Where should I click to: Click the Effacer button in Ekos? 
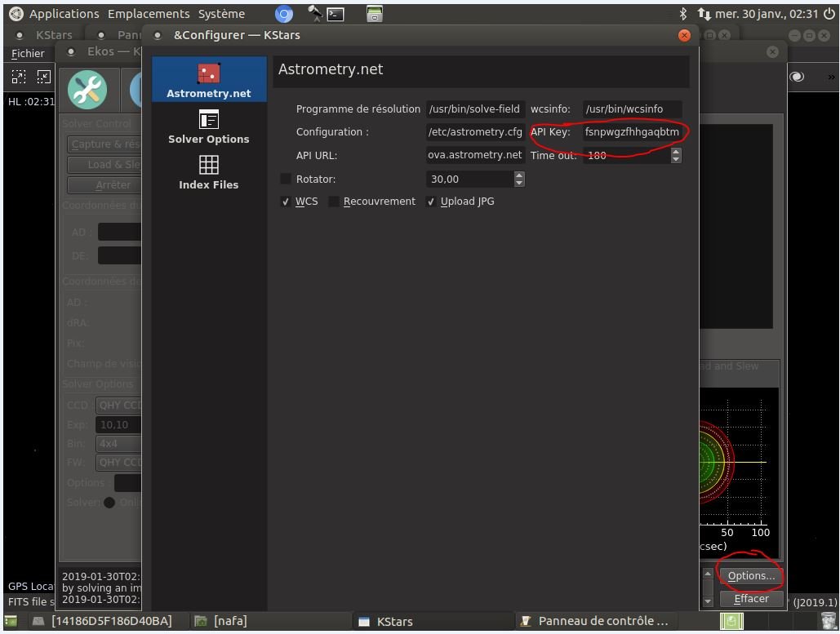[x=751, y=599]
